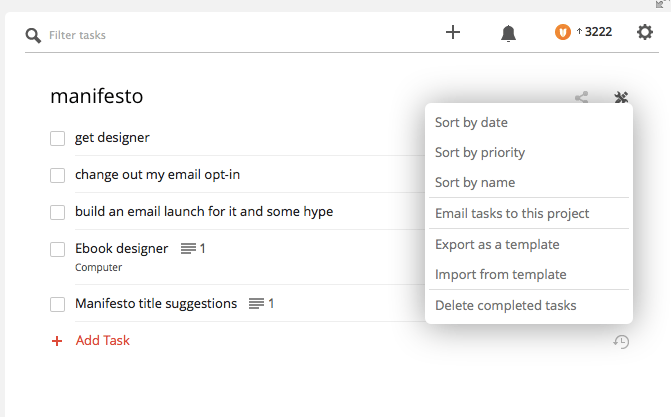
Task: Open comments on Manifesto title suggestions
Action: 256,303
